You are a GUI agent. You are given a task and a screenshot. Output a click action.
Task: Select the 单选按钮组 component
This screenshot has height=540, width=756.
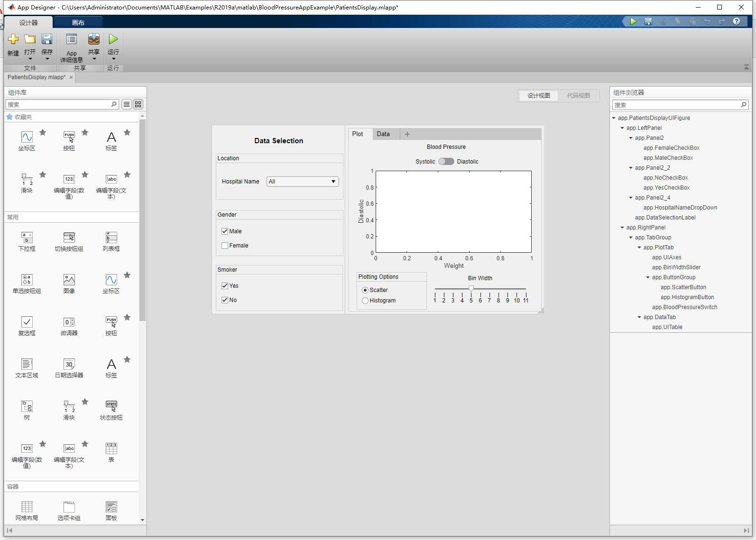point(27,284)
